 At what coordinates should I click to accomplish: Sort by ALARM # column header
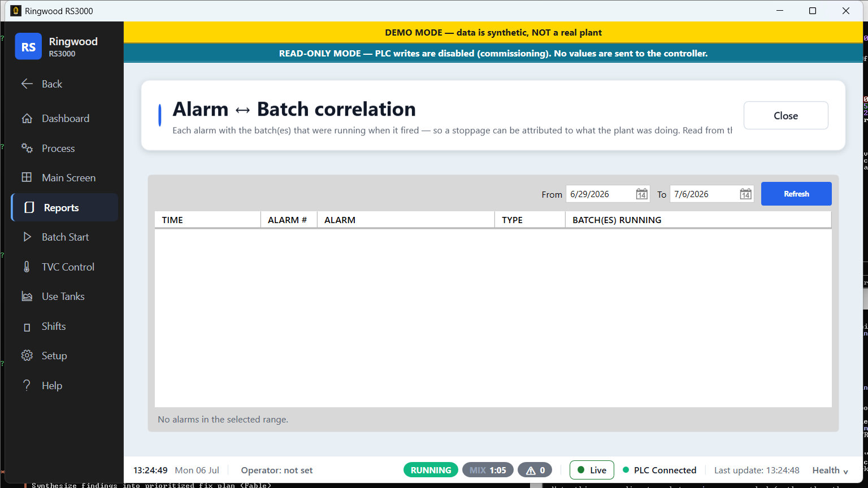(289, 220)
